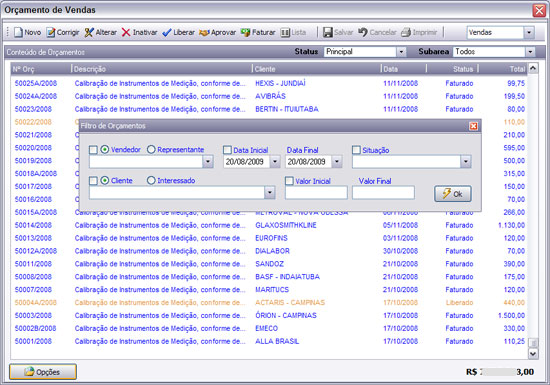Image resolution: width=550 pixels, height=385 pixels.
Task: Click the Faturar money icon
Action: [x=246, y=33]
